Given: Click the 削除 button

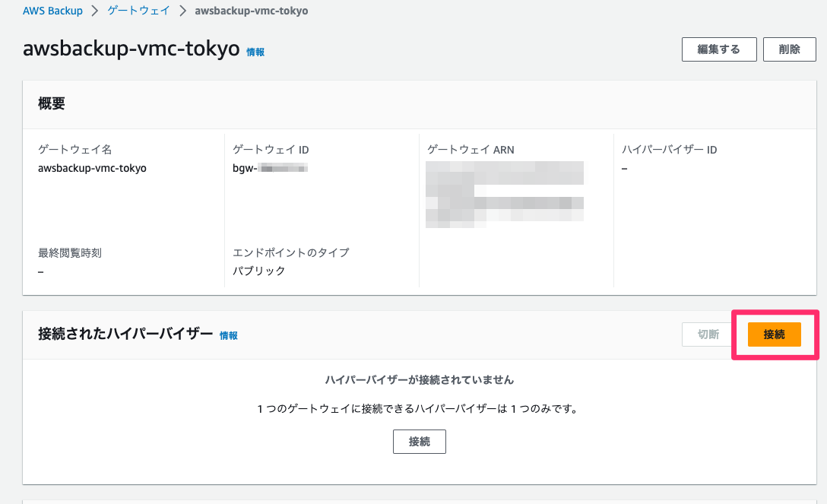Looking at the screenshot, I should (789, 49).
